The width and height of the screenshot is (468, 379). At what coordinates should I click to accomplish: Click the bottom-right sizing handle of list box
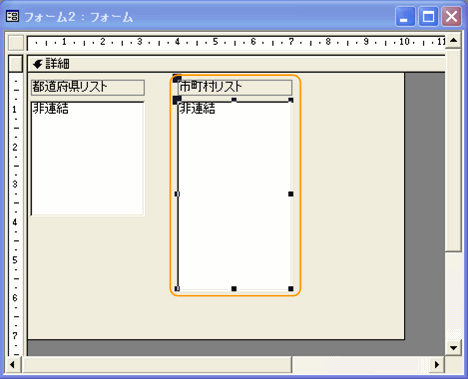coord(291,289)
